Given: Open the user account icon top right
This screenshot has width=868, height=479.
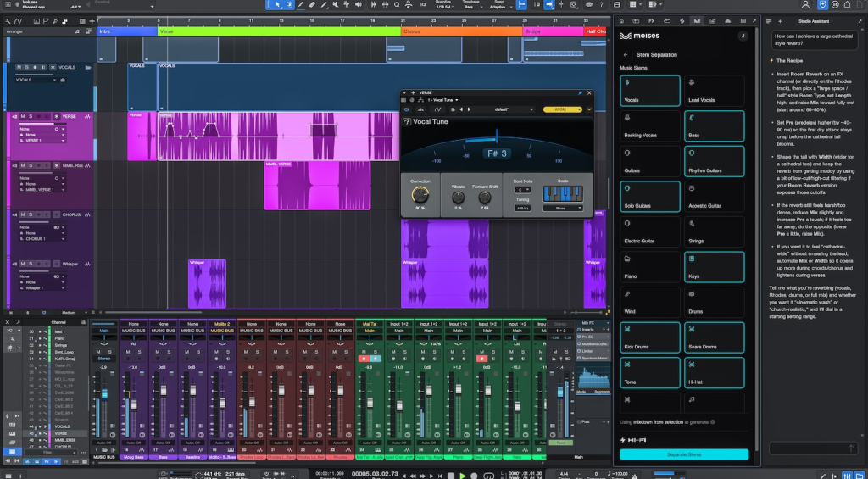Looking at the screenshot, I should pyautogui.click(x=805, y=5).
